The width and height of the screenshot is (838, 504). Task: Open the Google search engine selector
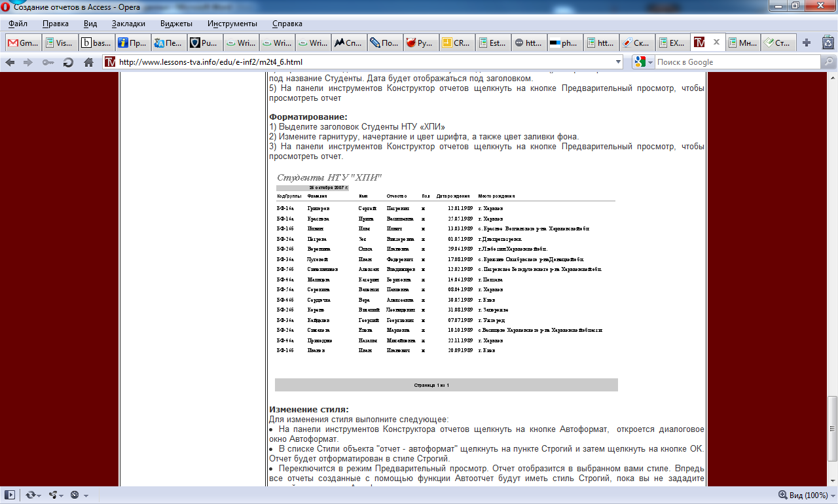(644, 62)
